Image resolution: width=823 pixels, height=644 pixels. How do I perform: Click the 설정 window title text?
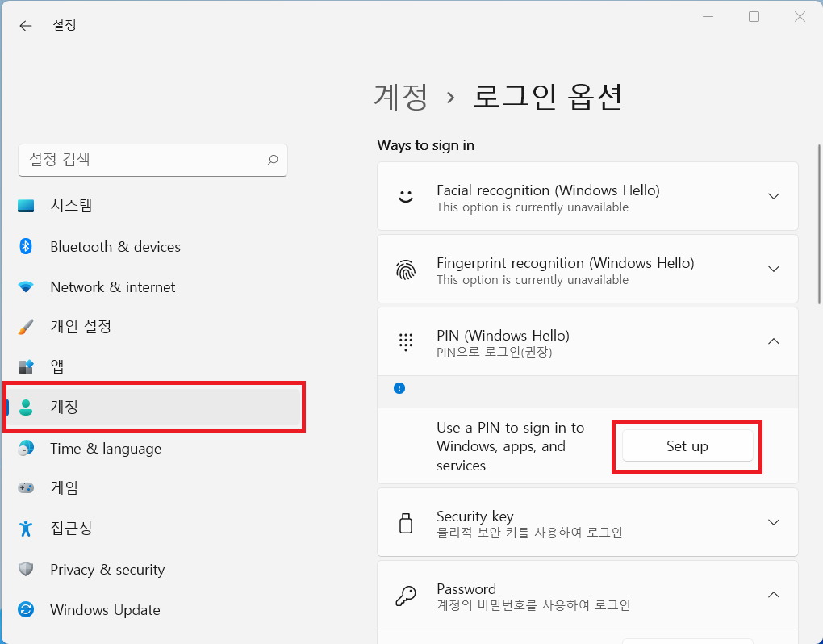[x=65, y=25]
